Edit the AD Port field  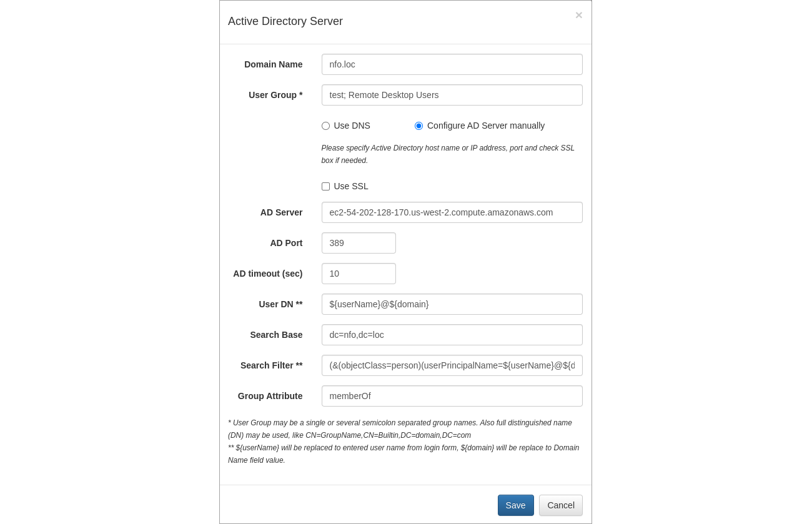pos(359,243)
